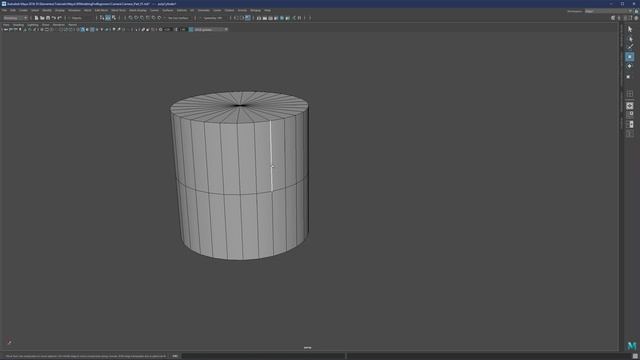
Task: Open the sRGB gamma view transform dropdown
Action: (x=211, y=29)
